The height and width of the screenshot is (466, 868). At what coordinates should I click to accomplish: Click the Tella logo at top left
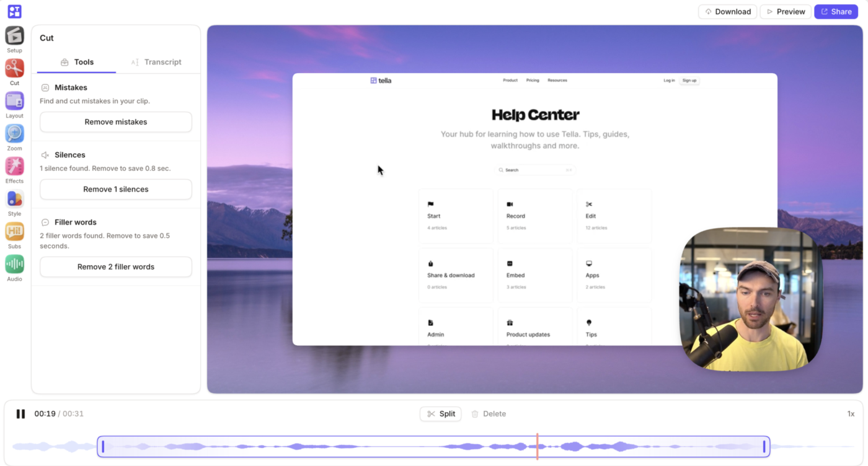(14, 11)
